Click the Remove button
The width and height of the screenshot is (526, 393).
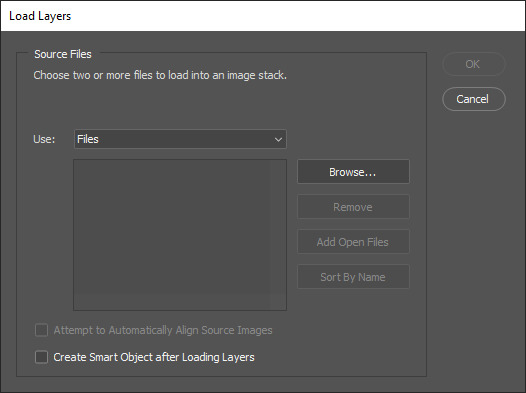[353, 207]
